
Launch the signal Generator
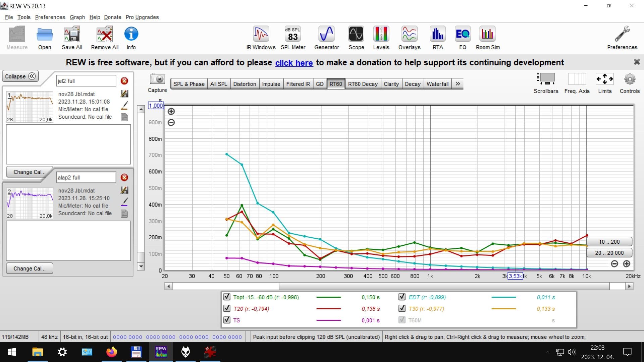pyautogui.click(x=326, y=38)
